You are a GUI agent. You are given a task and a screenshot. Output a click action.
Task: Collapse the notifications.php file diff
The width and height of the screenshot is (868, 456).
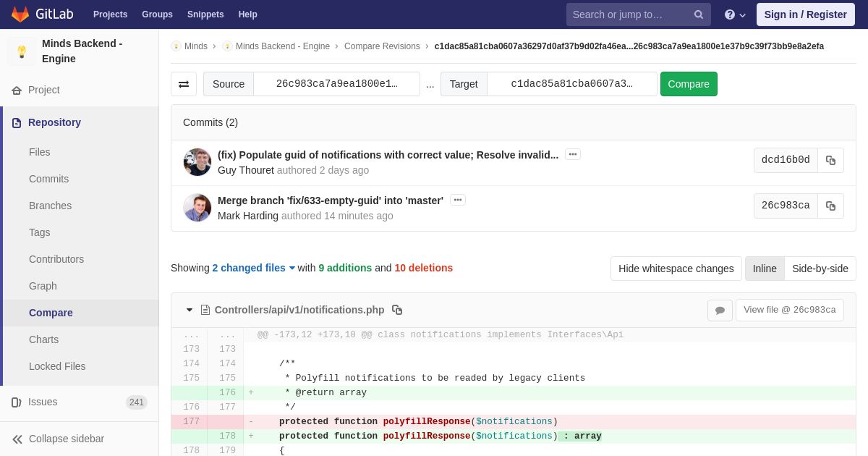point(190,310)
